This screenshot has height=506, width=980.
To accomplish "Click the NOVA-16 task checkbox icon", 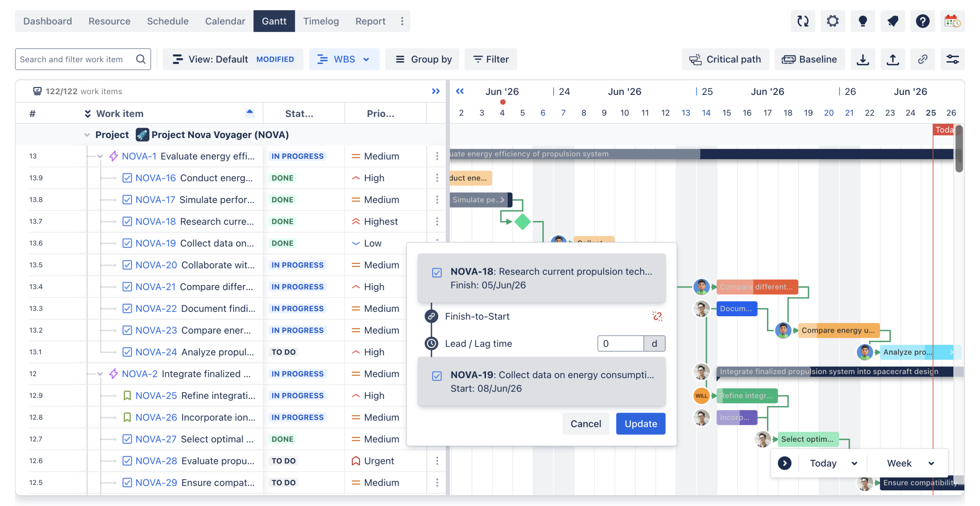I will [127, 178].
